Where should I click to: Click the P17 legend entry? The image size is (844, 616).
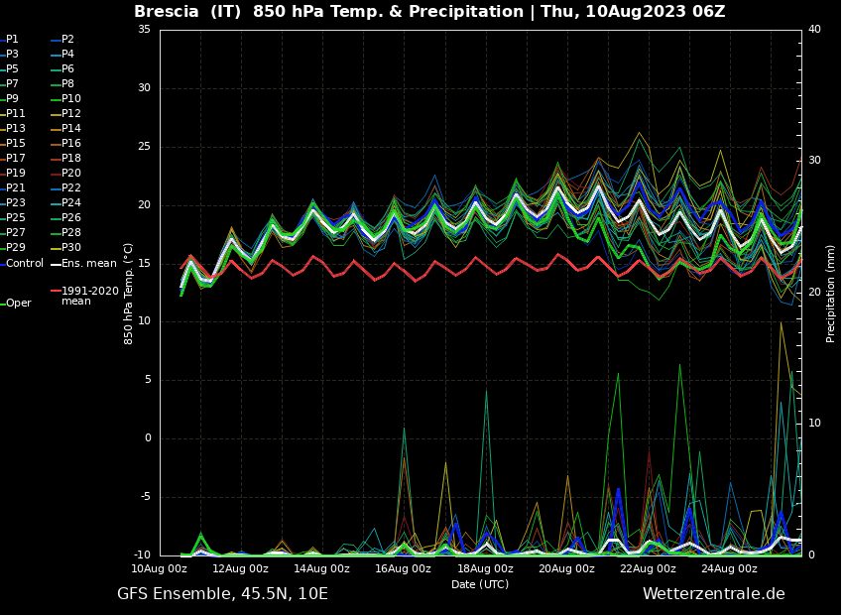coord(13,159)
